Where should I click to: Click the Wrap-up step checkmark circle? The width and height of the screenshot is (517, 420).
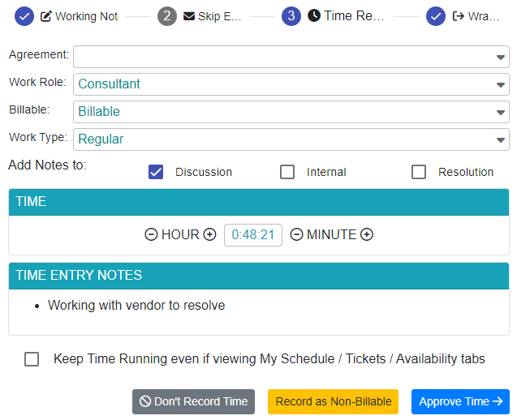point(436,16)
